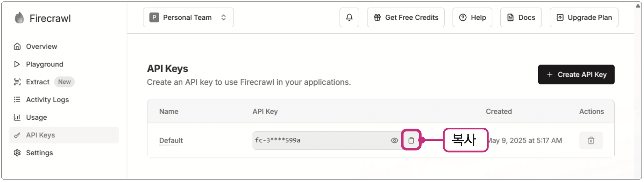Click the Personal Team avatar icon

(154, 17)
